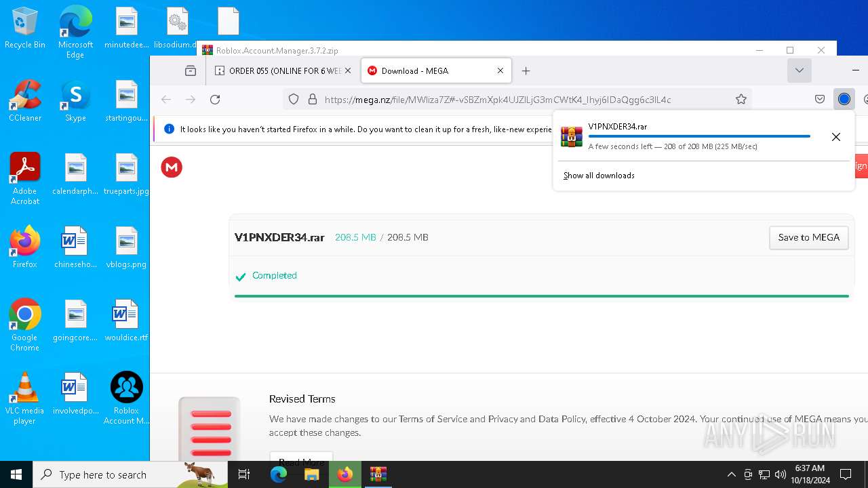
Task: Open Microsoft Edge desktop shortcut
Action: pos(75,33)
